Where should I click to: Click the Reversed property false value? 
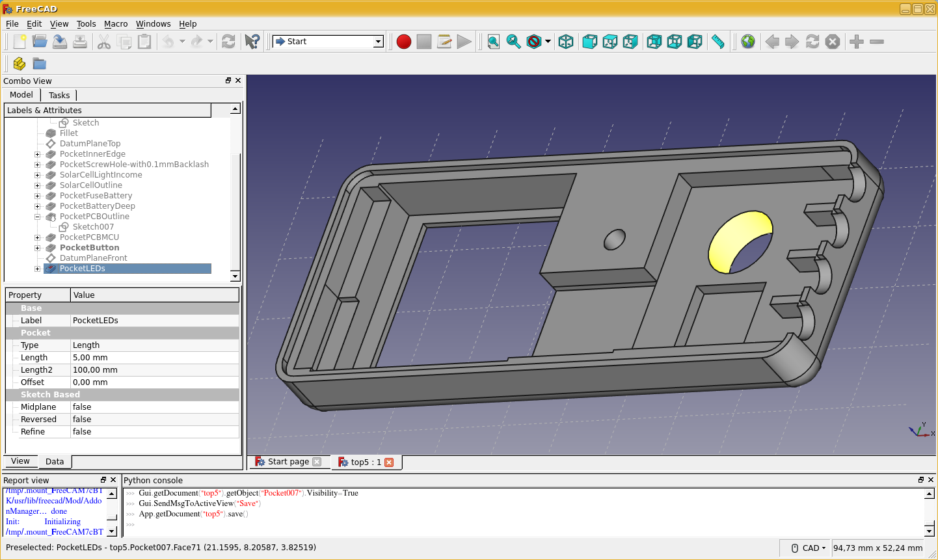click(x=82, y=420)
